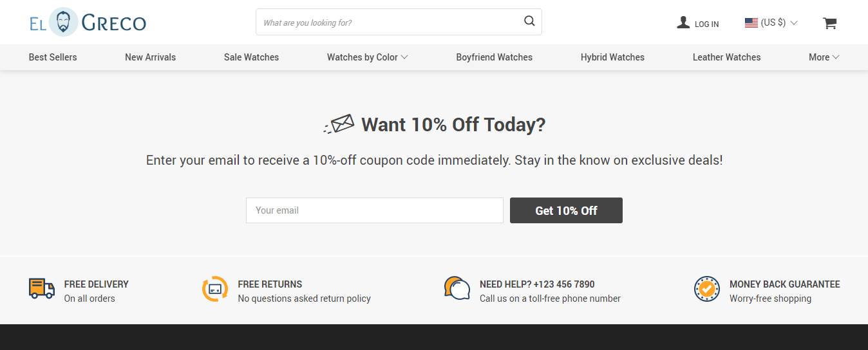Click the chat bubbles help icon
868x350 pixels.
tap(457, 288)
